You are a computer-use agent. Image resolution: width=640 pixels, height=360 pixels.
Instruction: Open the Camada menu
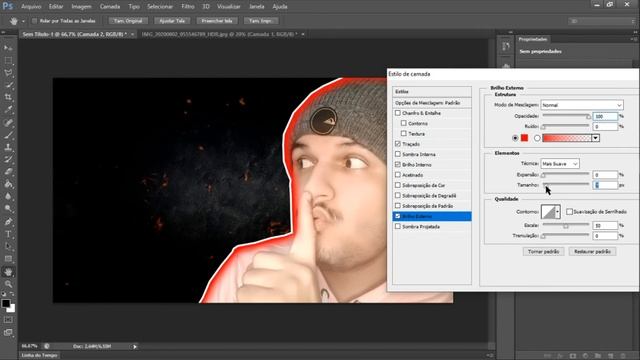(x=110, y=7)
